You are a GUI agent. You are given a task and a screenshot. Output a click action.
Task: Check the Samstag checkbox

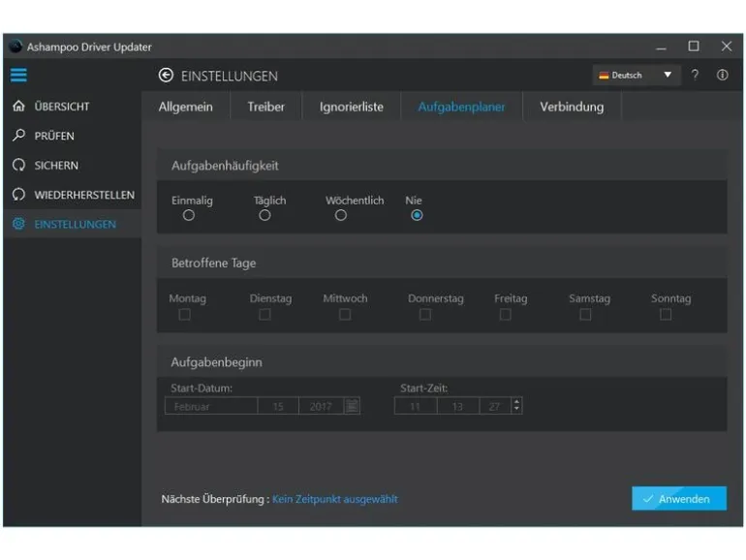(x=586, y=315)
